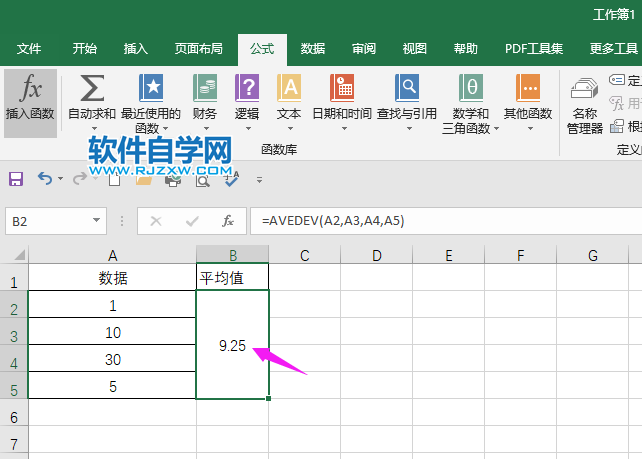Switch to the Data tab
The height and width of the screenshot is (459, 642).
pyautogui.click(x=313, y=49)
